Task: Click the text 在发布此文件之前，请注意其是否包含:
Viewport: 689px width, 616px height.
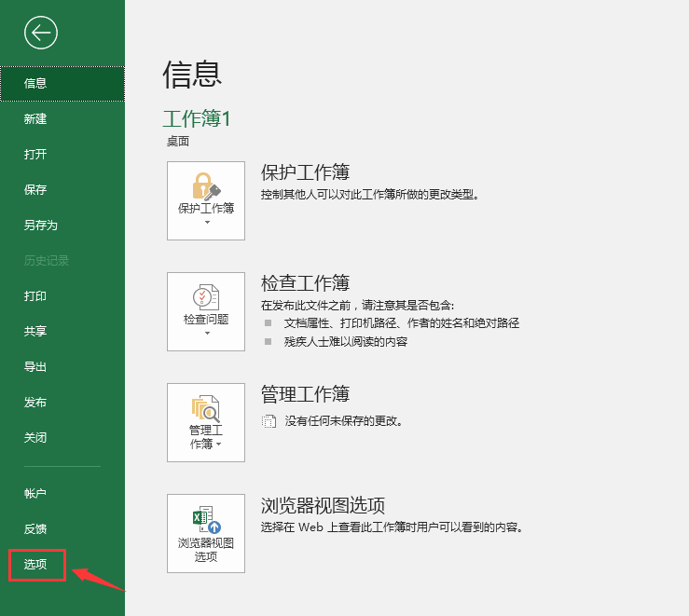Action: [x=357, y=305]
